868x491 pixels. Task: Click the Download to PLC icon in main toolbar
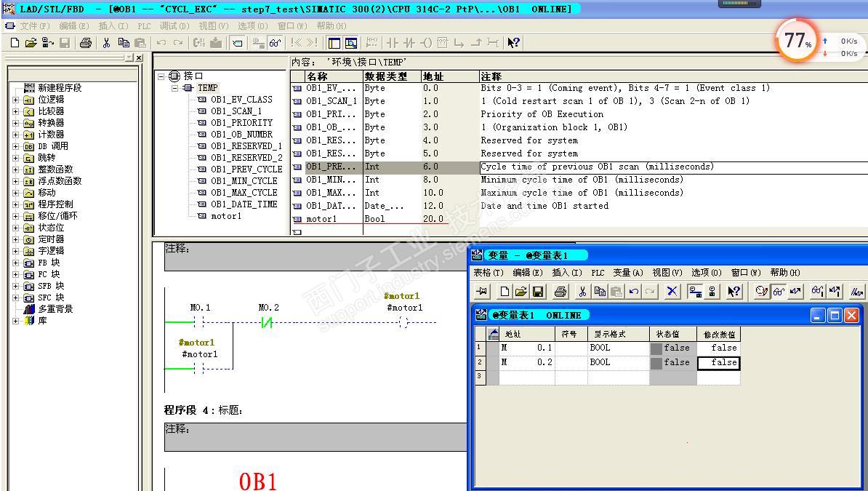[x=216, y=43]
